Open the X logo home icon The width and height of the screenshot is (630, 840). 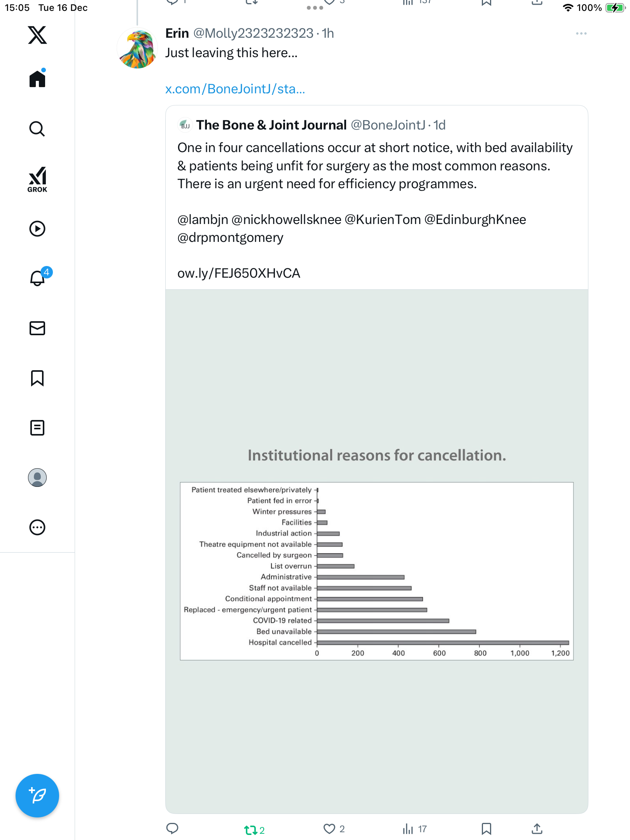[37, 35]
